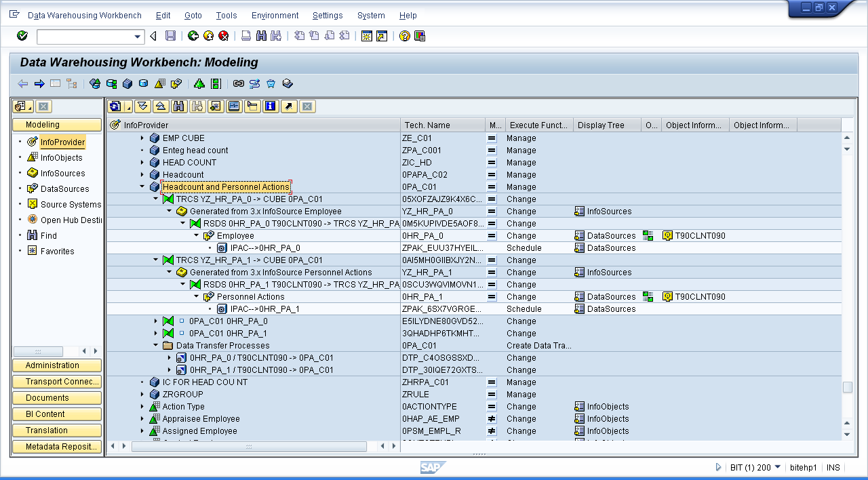
Task: Click the vertical scrollbar thumb of the InfoProvider tree
Action: pos(848,387)
